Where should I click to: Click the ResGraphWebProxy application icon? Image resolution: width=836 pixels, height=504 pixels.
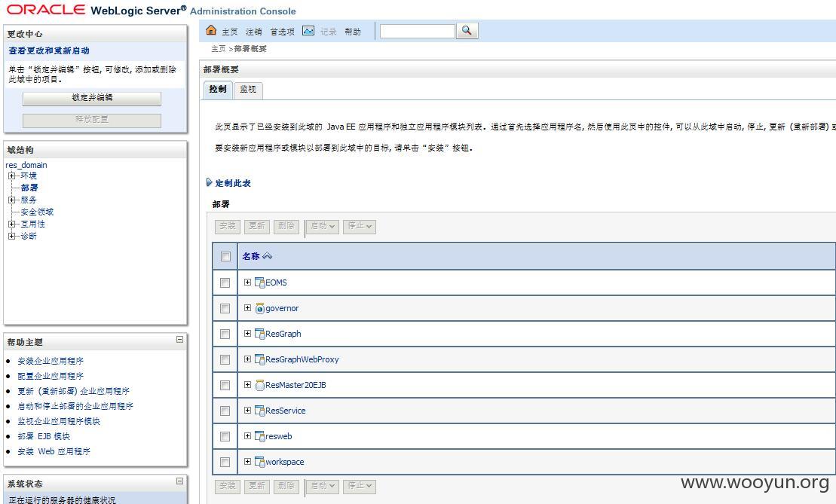click(x=259, y=359)
